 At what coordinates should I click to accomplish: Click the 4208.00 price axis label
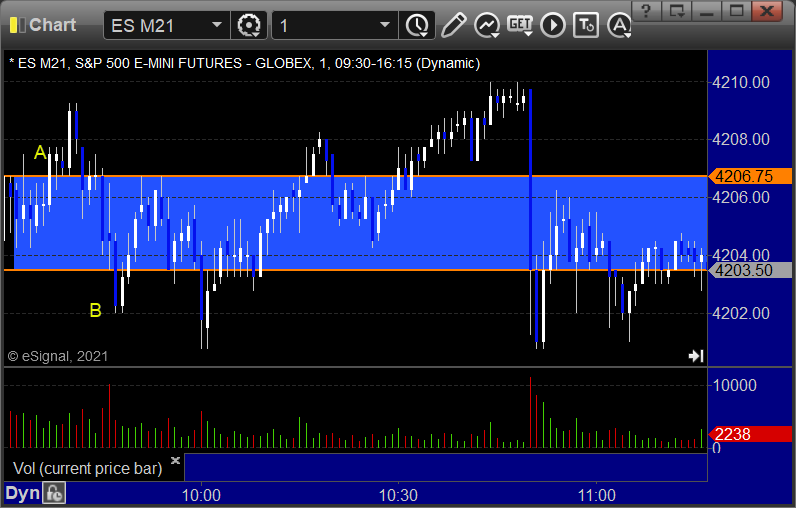click(x=741, y=139)
